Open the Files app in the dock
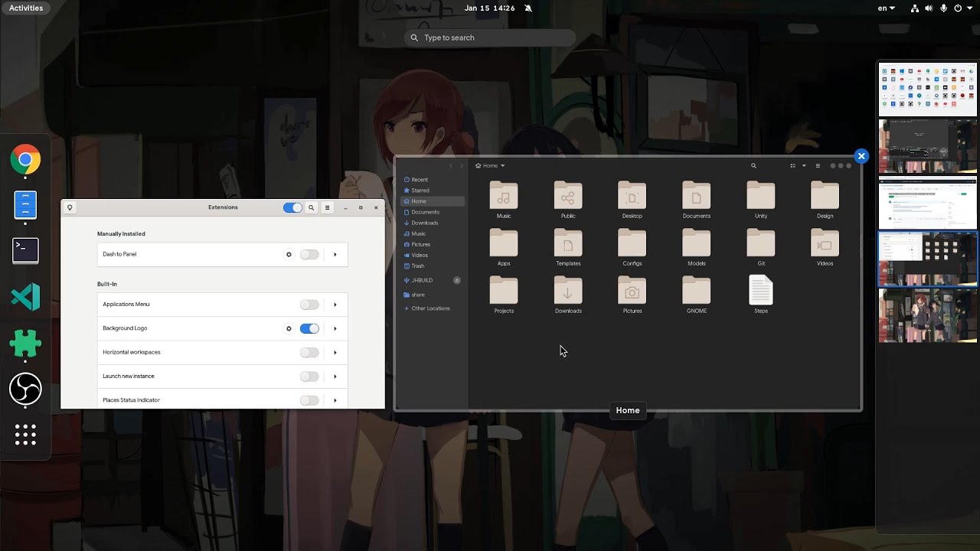Screen dimensions: 980x551 coord(25,205)
